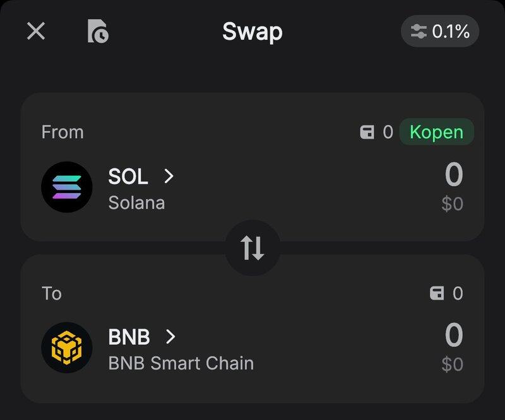Click the slippage sliders icon
Screen dimensions: 505x420
point(419,32)
